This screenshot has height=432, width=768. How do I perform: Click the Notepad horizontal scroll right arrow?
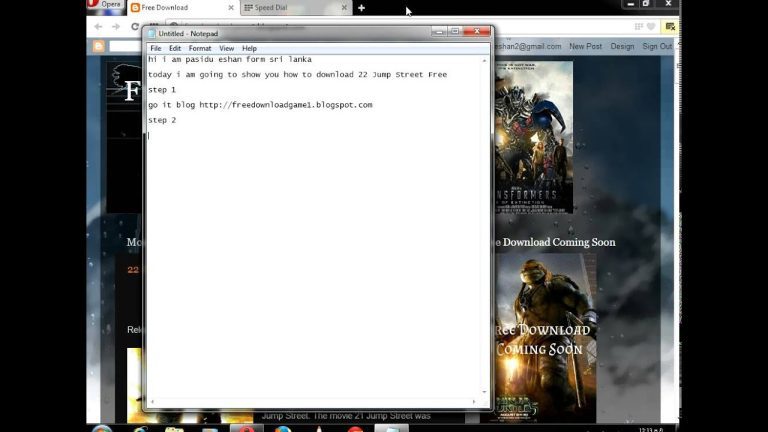474,402
